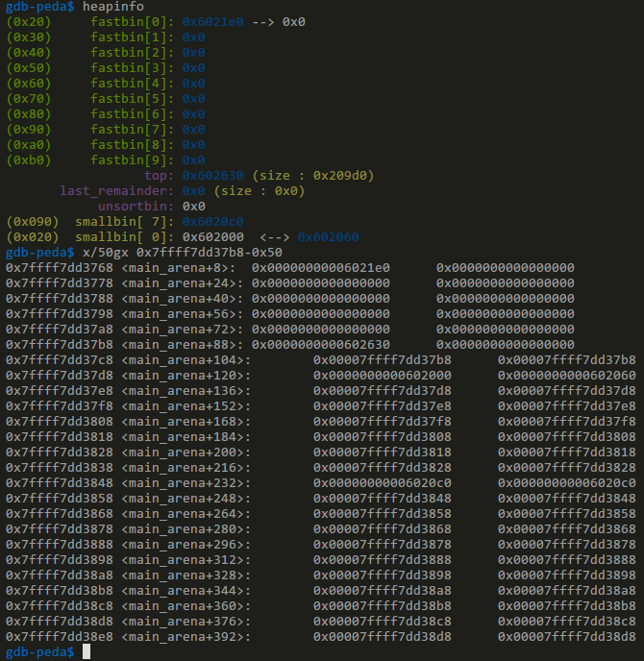Click the 'heapinfo' command text
Viewport: 644px width, 661px height.
click(113, 7)
